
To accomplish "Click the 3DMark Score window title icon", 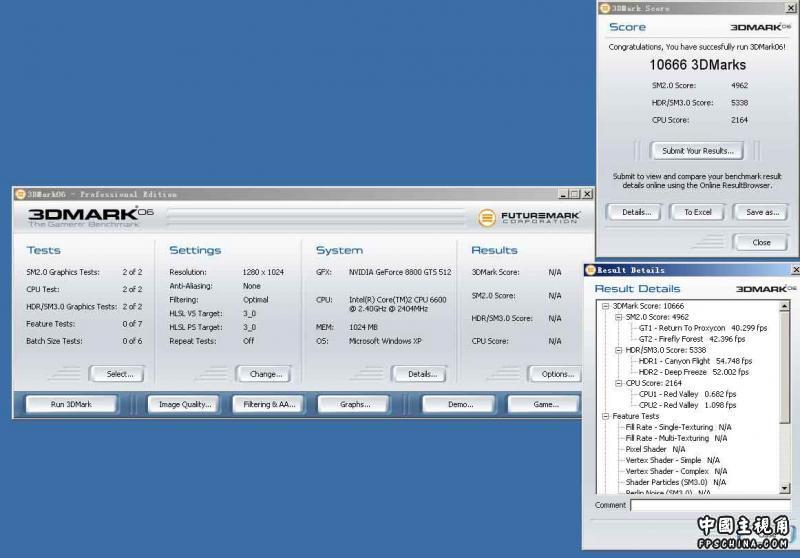I will tap(605, 8).
